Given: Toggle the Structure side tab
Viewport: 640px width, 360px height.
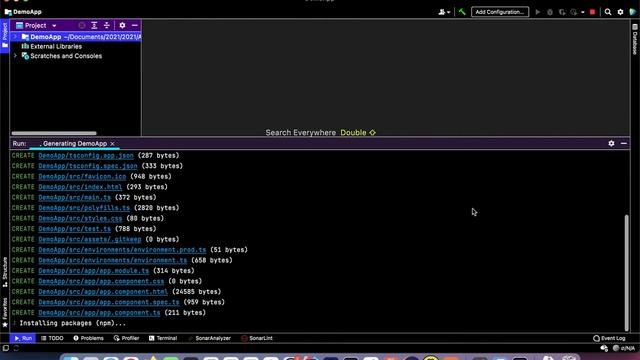Looking at the screenshot, I should click(x=5, y=272).
